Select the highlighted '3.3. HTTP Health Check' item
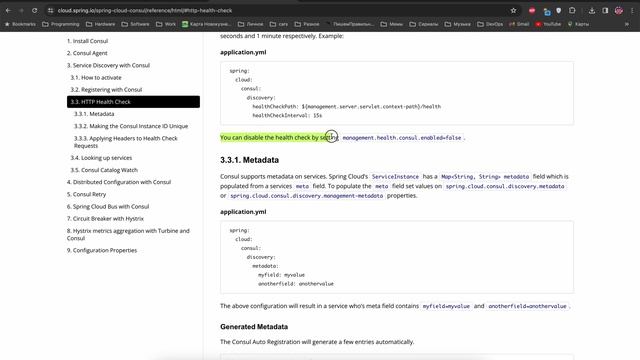This screenshot has height=360, width=640. [133, 102]
